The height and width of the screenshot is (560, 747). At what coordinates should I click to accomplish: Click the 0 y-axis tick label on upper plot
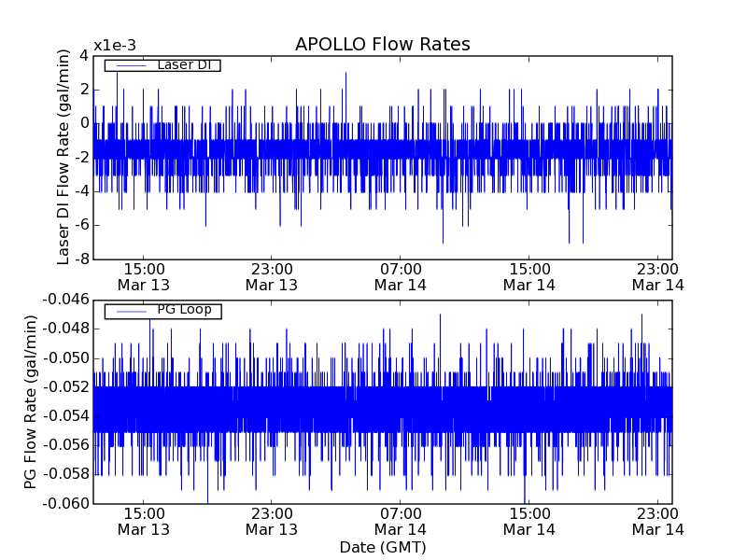pos(83,123)
